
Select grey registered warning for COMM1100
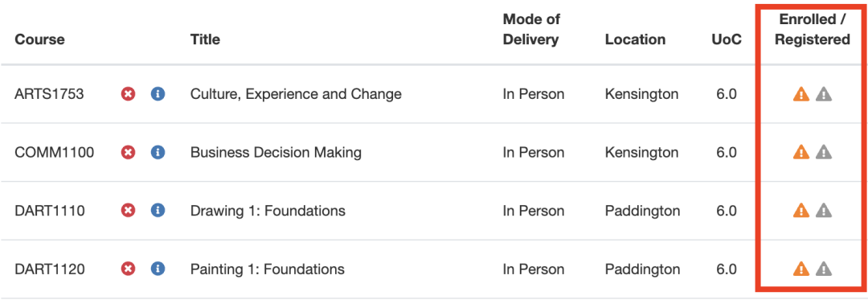pyautogui.click(x=824, y=152)
